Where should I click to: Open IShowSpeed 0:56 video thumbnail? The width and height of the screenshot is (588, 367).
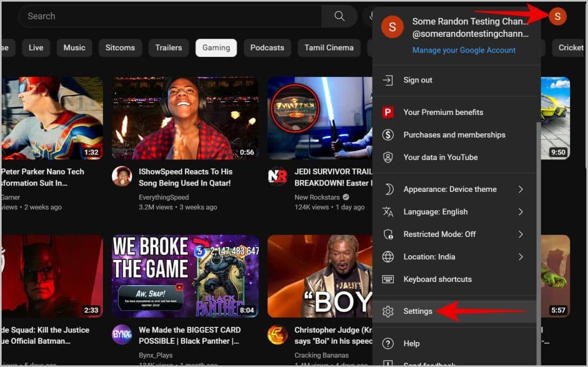185,118
